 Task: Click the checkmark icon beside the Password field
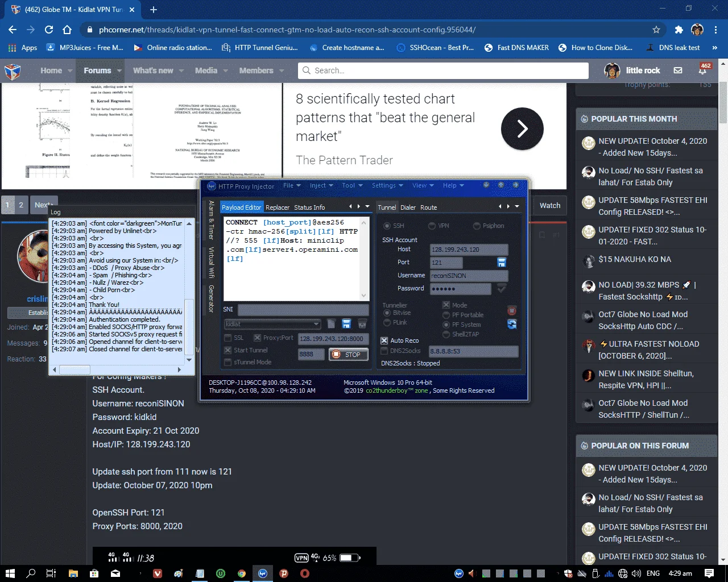coord(502,288)
